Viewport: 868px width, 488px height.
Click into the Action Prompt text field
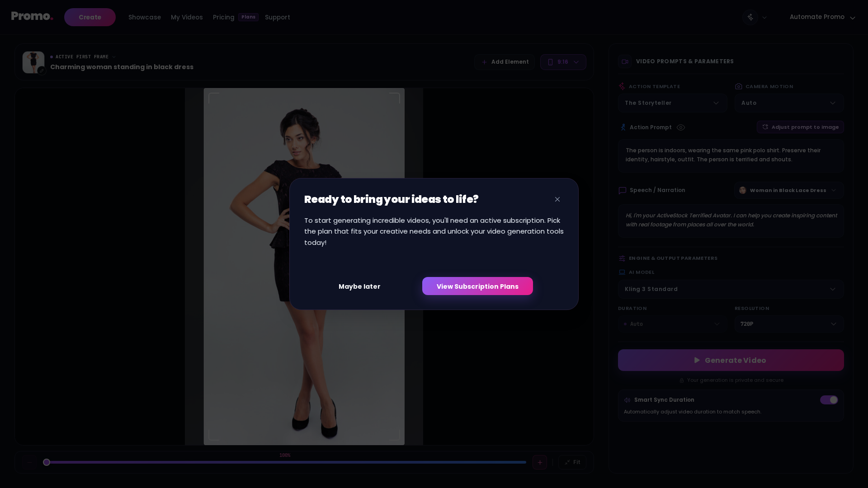(x=731, y=156)
